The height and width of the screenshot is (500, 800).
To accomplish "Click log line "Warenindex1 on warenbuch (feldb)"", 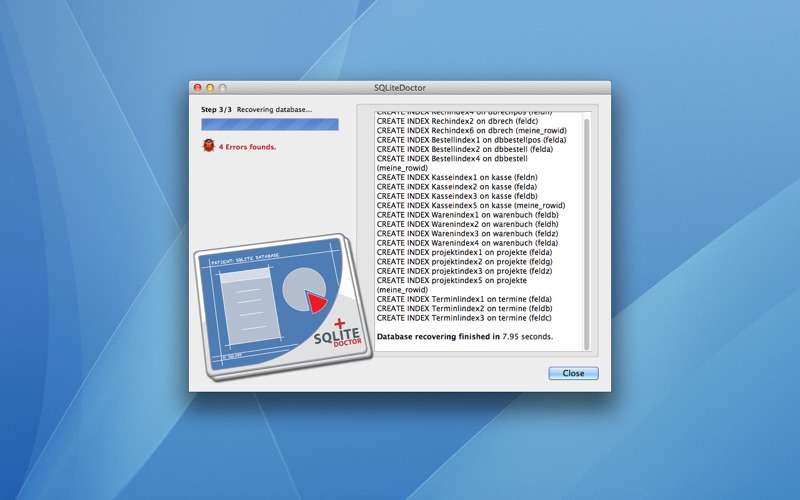I will [467, 215].
